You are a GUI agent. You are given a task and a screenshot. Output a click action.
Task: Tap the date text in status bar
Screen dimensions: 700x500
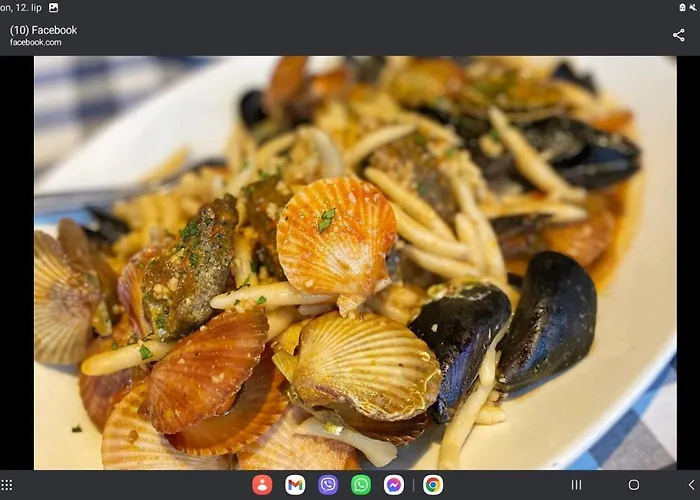[x=20, y=7]
